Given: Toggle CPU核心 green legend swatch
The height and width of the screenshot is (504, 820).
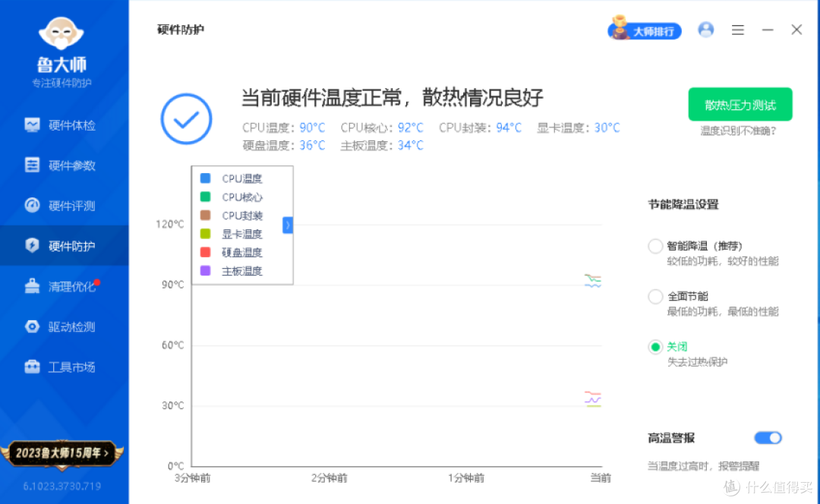Looking at the screenshot, I should click(206, 197).
